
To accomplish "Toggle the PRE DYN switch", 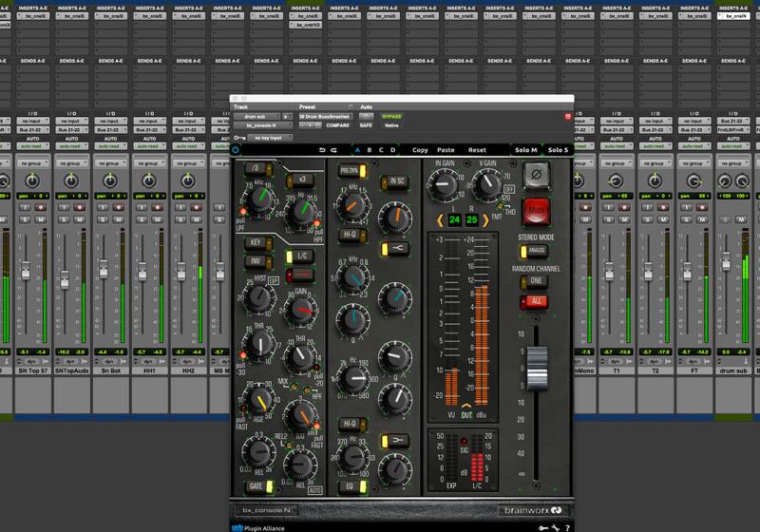I will coord(352,171).
